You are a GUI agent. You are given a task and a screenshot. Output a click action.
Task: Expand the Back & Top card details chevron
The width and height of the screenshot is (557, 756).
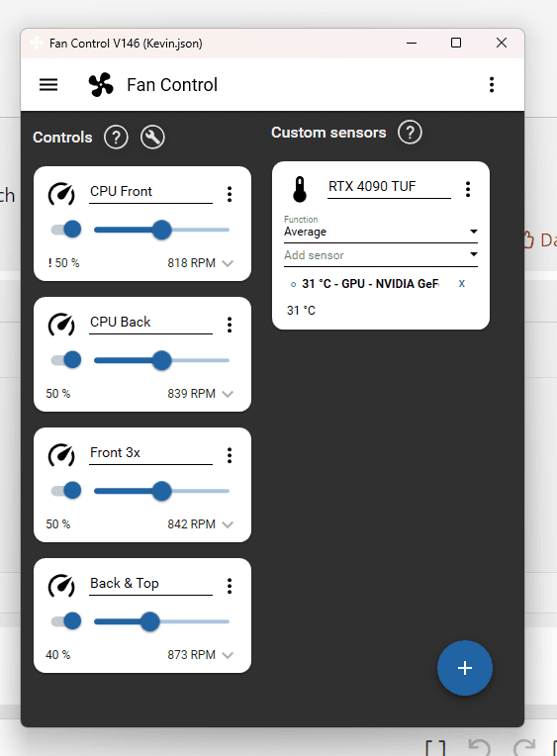[x=228, y=655]
